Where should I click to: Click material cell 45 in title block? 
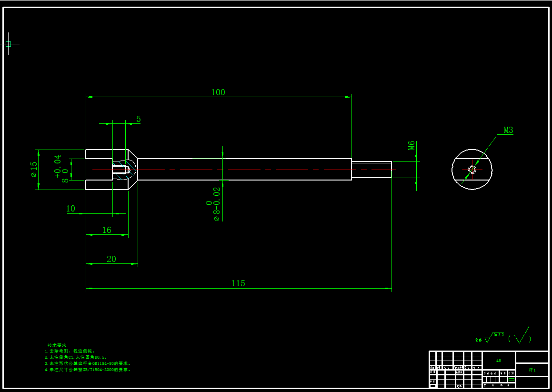tap(499, 361)
